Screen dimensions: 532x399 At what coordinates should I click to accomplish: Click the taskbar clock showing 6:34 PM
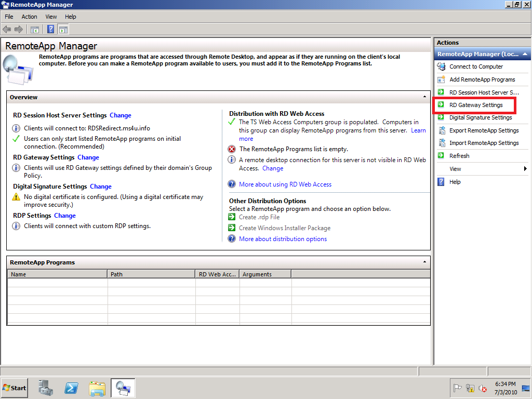505,388
